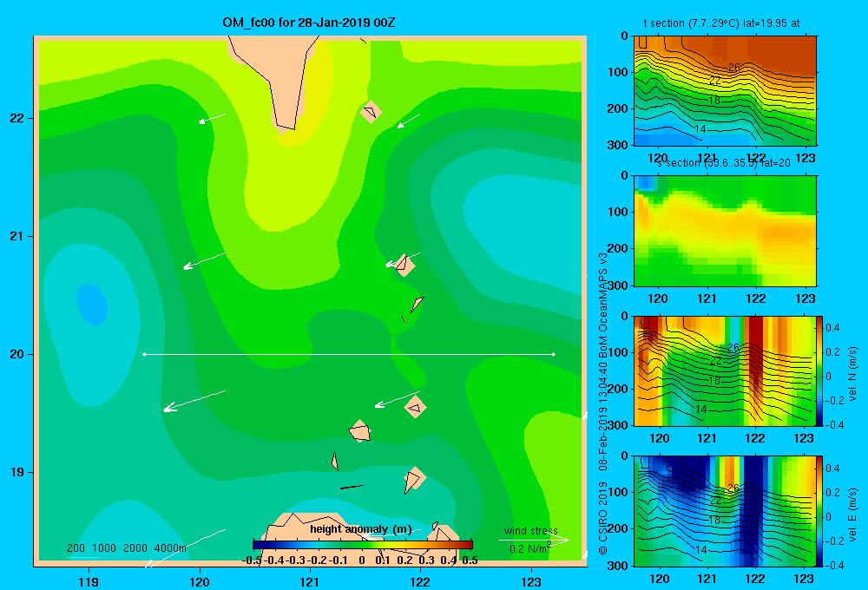Click the vel. E (m/s) vertical colorbar
This screenshot has width=868, height=590.
[x=820, y=511]
